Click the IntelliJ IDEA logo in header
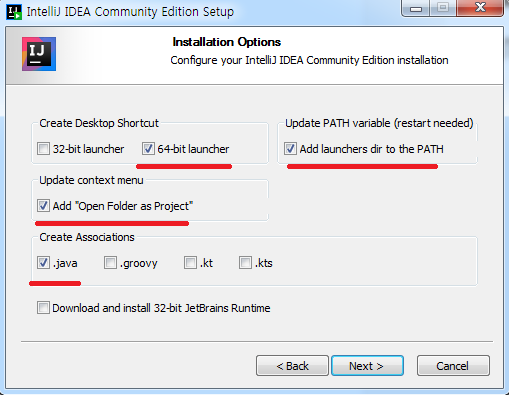Image resolution: width=509 pixels, height=395 pixels. [39, 54]
